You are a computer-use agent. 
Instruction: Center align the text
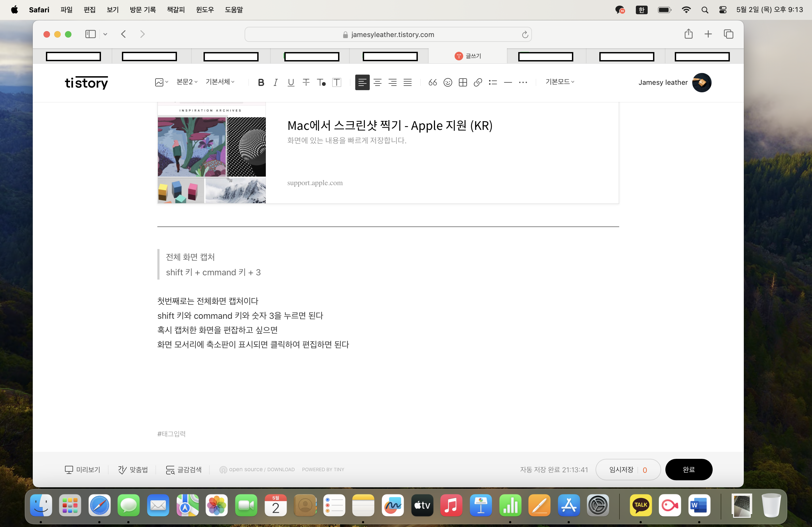click(x=377, y=82)
